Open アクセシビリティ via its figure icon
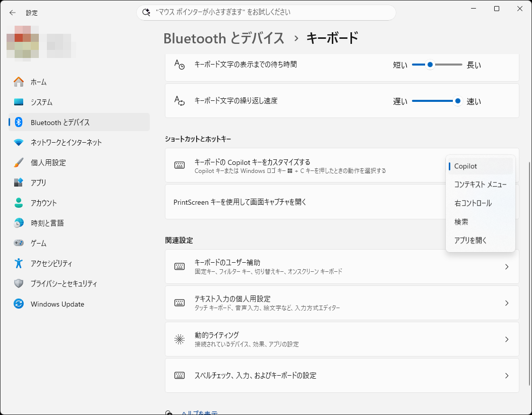Viewport: 532px width, 415px height. pos(19,263)
